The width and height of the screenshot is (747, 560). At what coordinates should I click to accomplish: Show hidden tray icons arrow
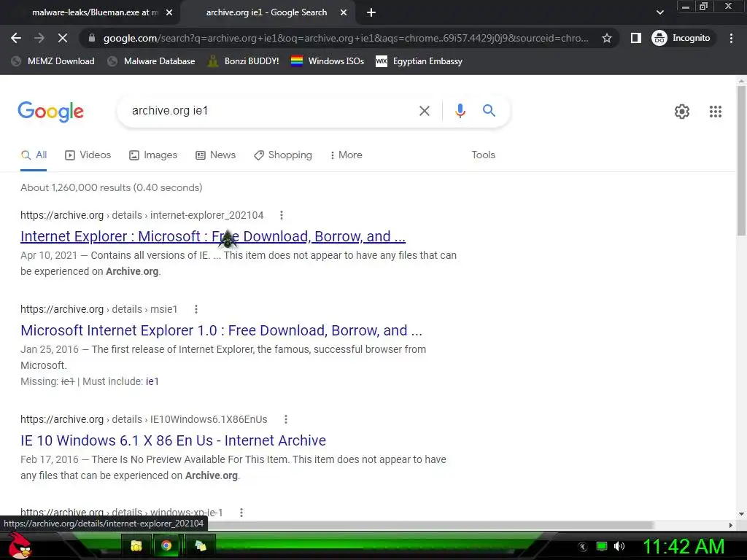pyautogui.click(x=582, y=547)
